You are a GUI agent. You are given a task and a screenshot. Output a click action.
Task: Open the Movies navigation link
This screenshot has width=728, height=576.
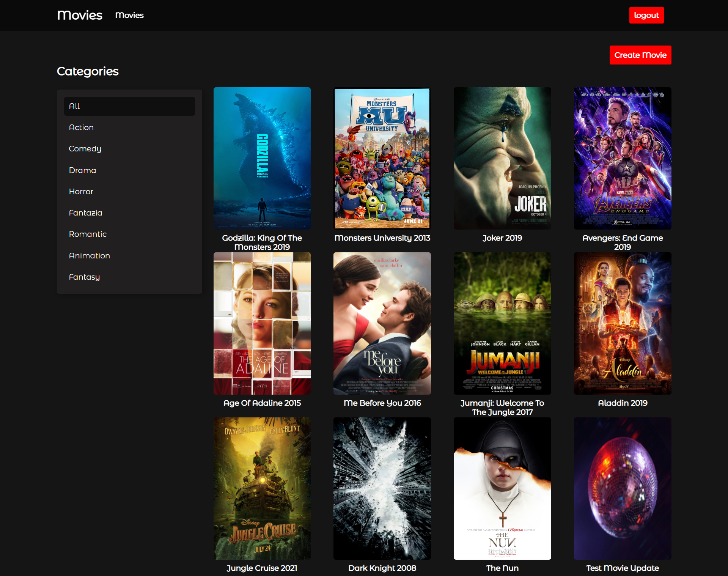coord(129,15)
